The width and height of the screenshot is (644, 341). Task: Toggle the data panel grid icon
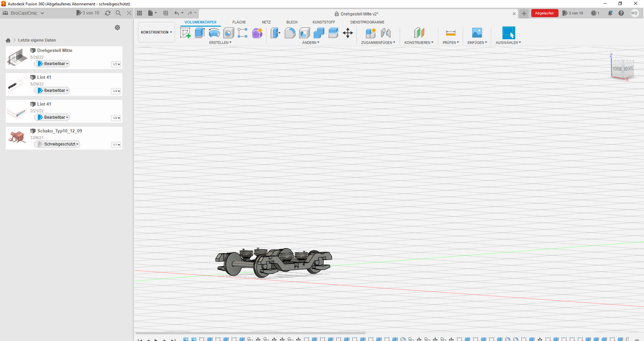(140, 13)
